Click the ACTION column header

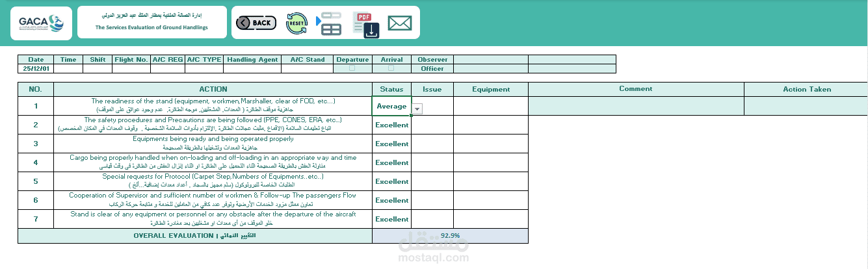click(x=213, y=89)
